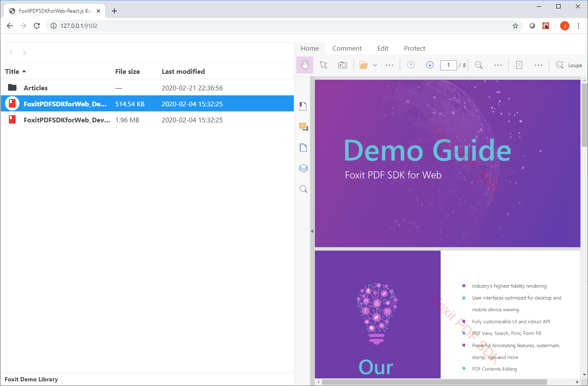The width and height of the screenshot is (588, 386).
Task: Switch to the Comment ribbon tab
Action: point(347,48)
